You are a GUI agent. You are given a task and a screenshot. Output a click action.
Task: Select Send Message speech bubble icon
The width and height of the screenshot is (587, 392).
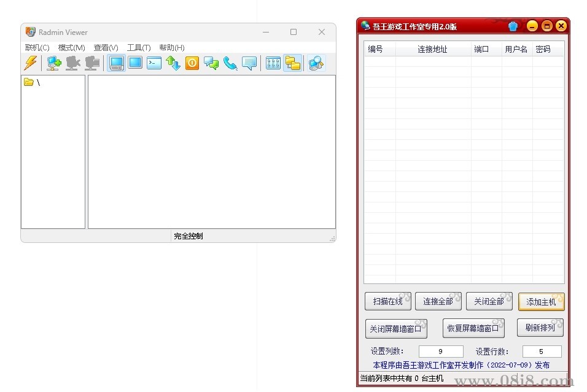pos(249,63)
